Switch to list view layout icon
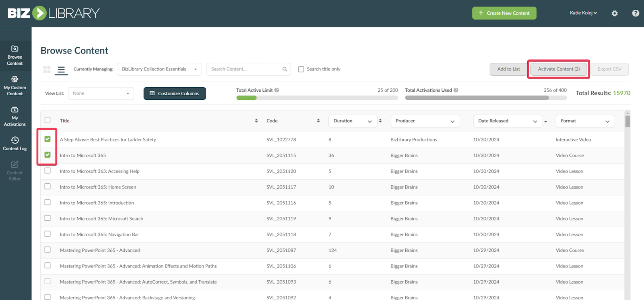Image resolution: width=644 pixels, height=300 pixels. [61, 70]
